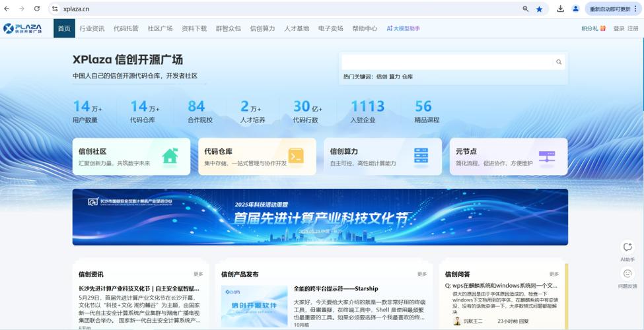Open the 电子卖场 navigation item
644x330 pixels.
pos(331,29)
